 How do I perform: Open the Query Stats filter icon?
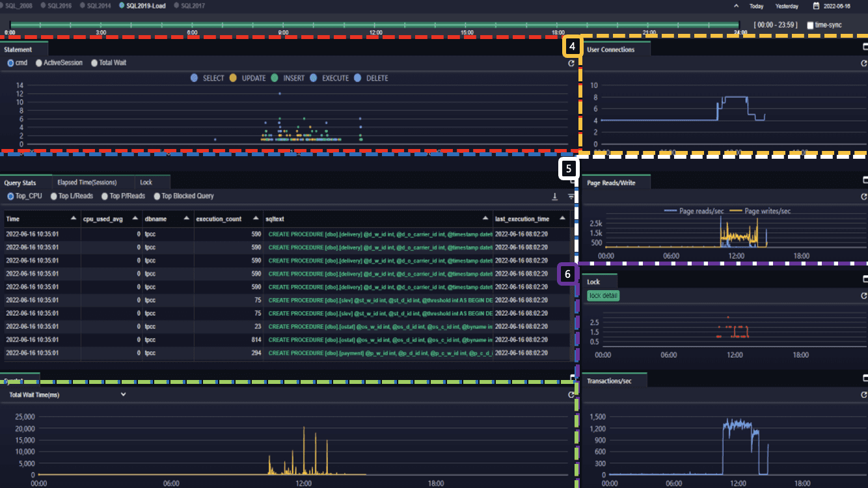tap(571, 197)
